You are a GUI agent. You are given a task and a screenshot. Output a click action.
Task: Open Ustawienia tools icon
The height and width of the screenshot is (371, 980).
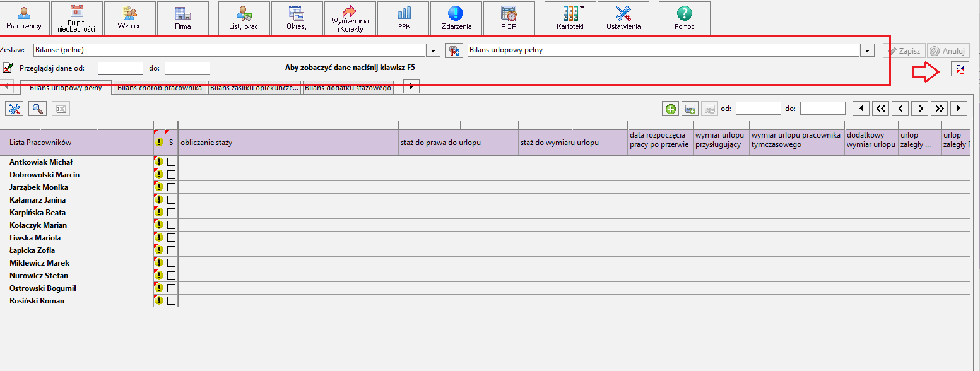tap(623, 18)
